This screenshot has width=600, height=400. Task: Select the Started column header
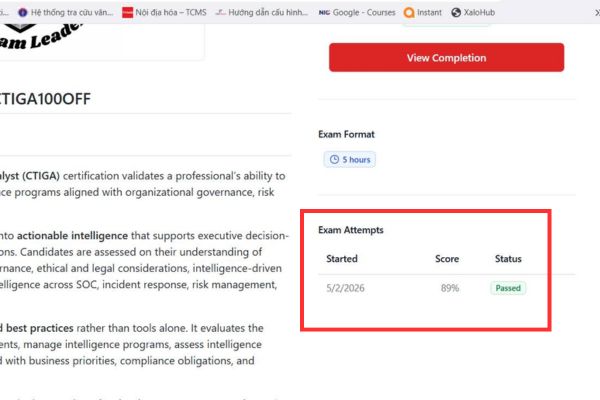tap(341, 259)
